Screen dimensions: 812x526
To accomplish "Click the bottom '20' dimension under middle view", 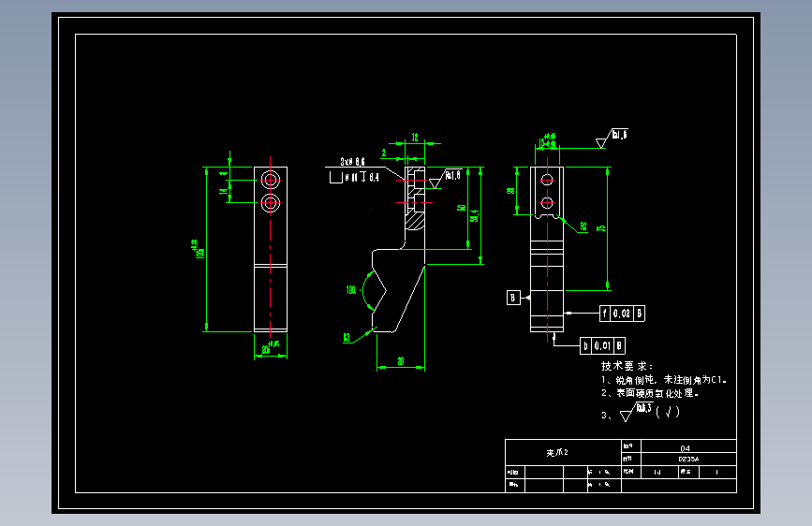I will point(400,361).
